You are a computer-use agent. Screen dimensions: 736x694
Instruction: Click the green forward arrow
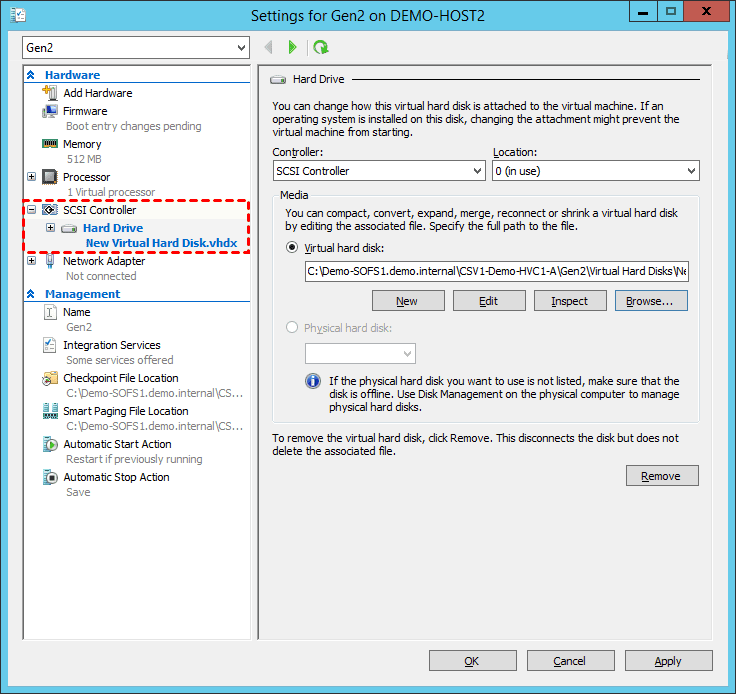[293, 47]
